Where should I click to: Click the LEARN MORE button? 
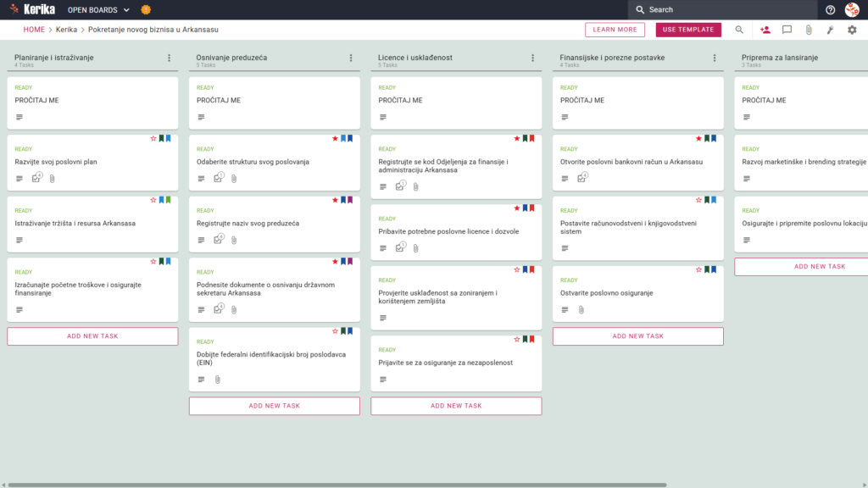[615, 30]
